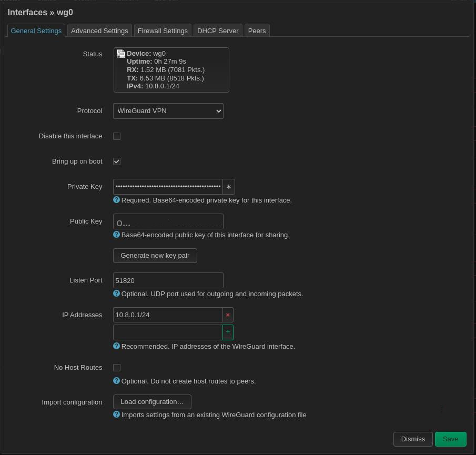Uncheck Bring up on boot
The image size is (476, 455).
117,161
